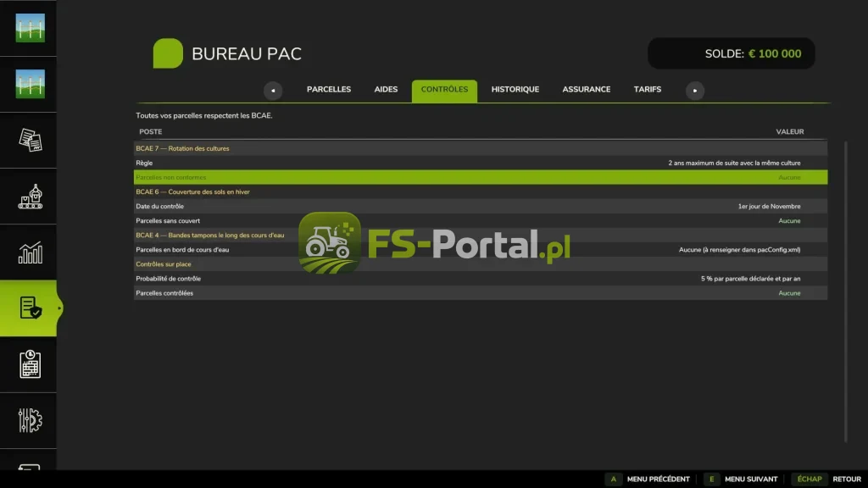Open the contracts documents sidebar icon
The height and width of the screenshot is (488, 868).
[x=30, y=140]
